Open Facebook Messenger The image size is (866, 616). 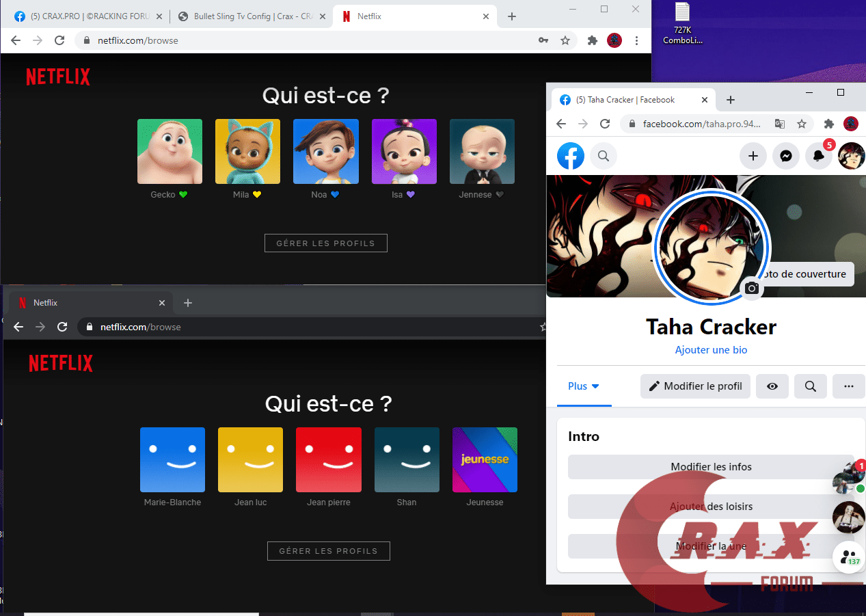[786, 156]
